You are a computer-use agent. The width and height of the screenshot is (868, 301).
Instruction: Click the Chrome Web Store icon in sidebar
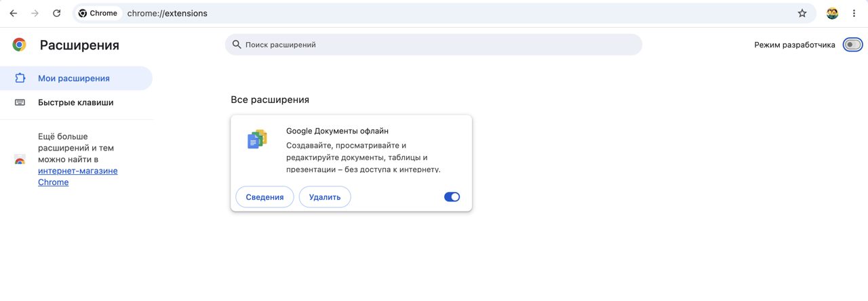pos(20,160)
